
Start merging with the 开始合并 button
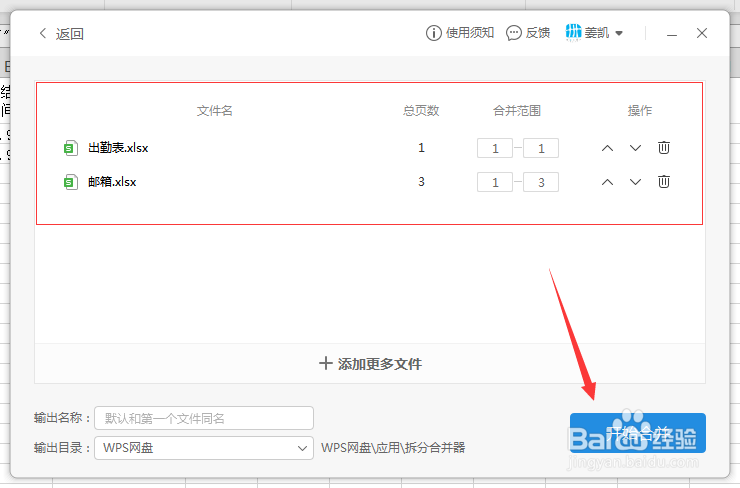point(638,433)
